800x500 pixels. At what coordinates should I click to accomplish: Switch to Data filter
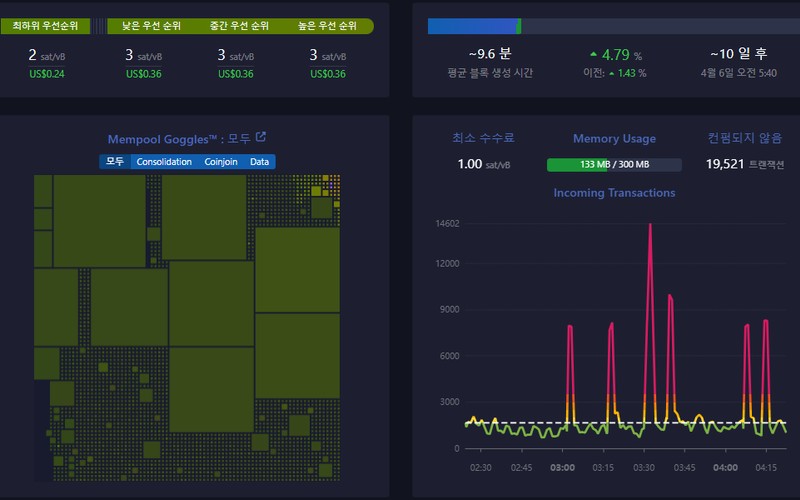(259, 162)
